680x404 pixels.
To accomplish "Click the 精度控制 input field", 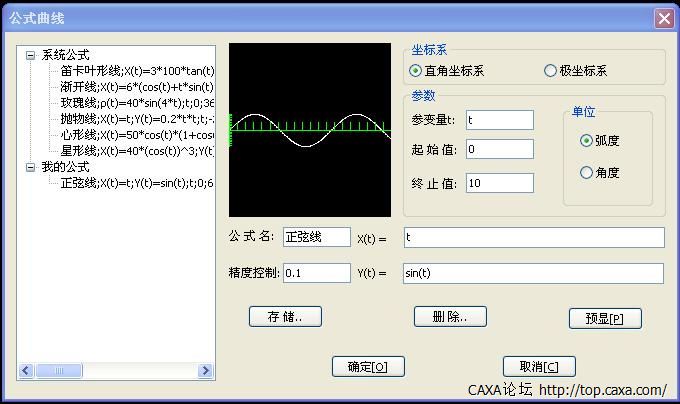I will 317,273.
